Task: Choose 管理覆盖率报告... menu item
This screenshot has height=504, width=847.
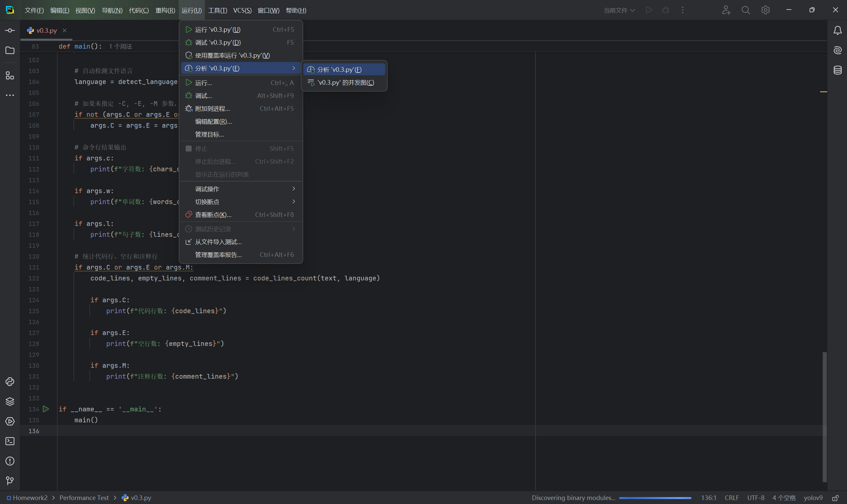Action: coord(241,255)
